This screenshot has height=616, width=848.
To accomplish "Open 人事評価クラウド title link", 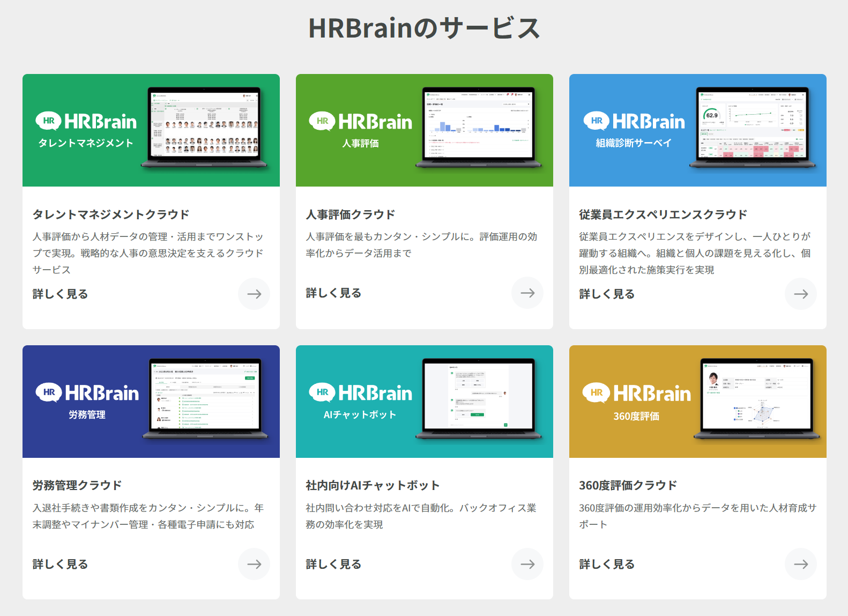I will click(351, 214).
